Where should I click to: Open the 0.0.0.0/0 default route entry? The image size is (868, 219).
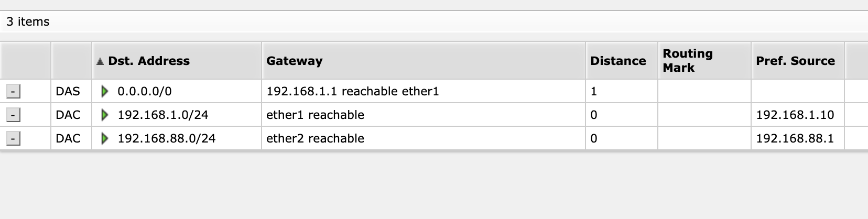pos(144,92)
